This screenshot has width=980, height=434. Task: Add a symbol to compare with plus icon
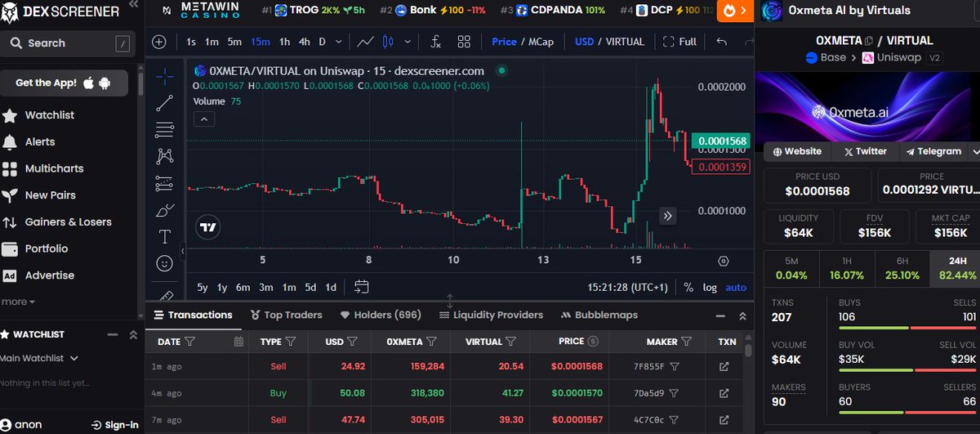159,42
